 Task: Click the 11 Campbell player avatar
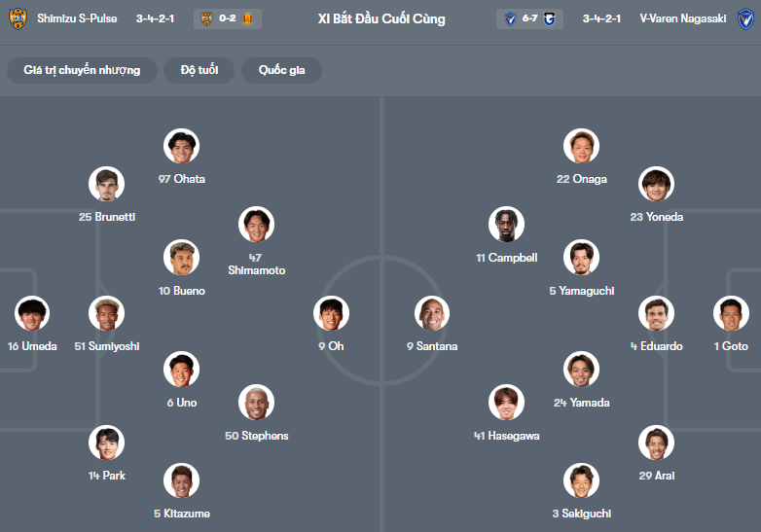click(507, 225)
